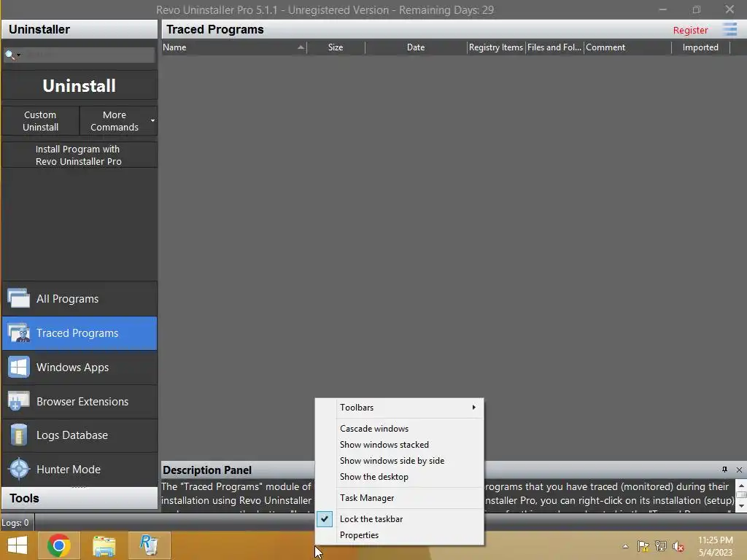Screen dimensions: 747x560
Task: Select the All Programs label
Action: (x=67, y=298)
